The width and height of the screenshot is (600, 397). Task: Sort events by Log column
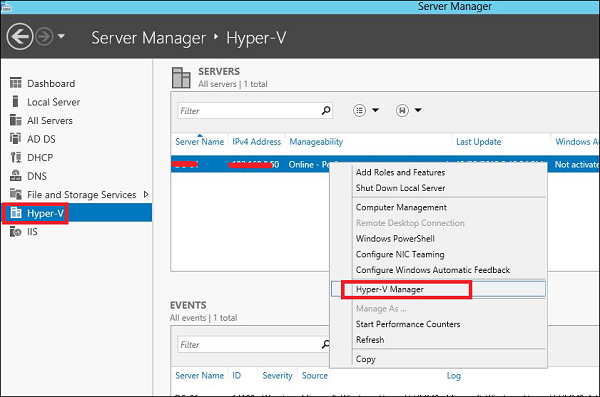click(453, 376)
